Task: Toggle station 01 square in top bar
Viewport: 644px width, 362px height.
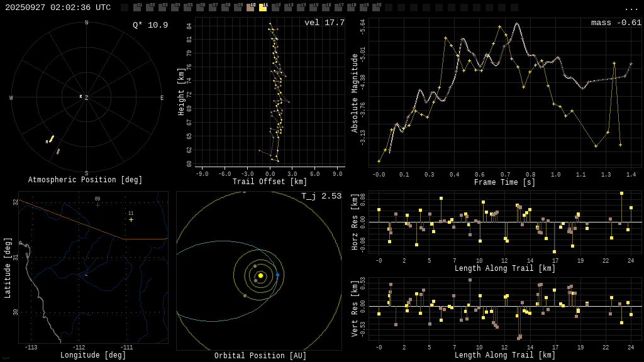Action: pos(137,8)
